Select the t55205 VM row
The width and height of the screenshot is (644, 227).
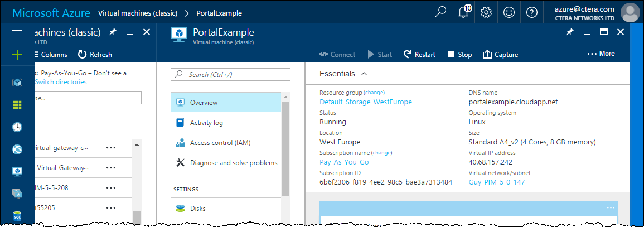84,207
